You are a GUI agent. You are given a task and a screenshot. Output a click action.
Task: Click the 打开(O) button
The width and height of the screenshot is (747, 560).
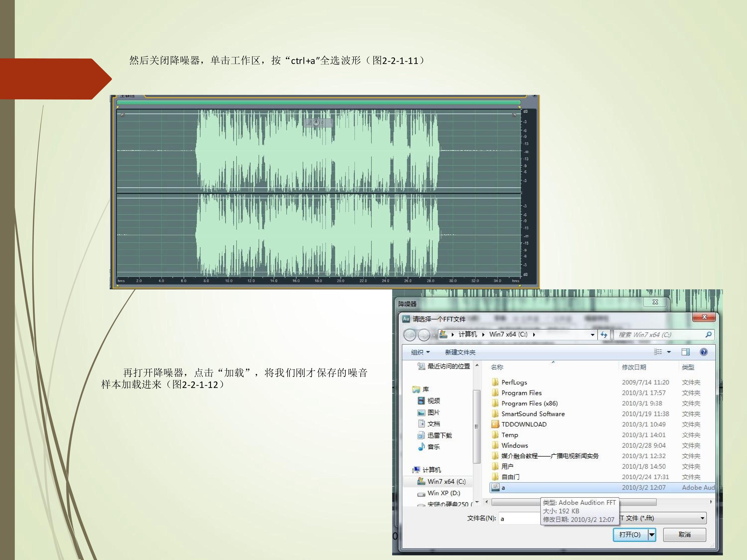coord(630,534)
